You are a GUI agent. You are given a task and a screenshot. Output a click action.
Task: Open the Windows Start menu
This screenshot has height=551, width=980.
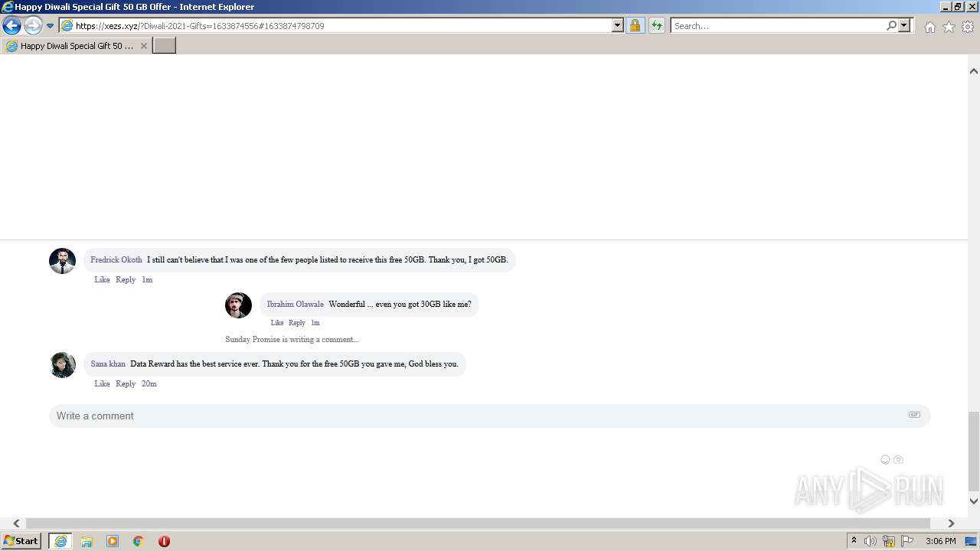point(21,540)
